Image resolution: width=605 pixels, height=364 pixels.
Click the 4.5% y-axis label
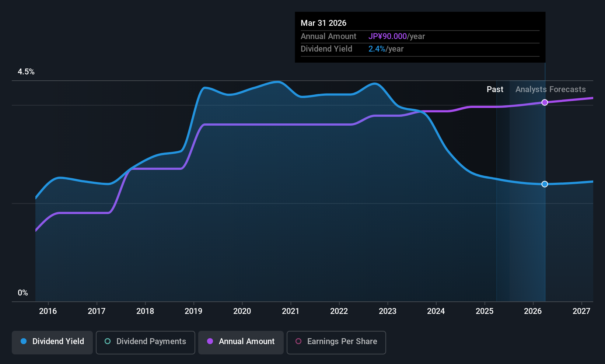(26, 72)
